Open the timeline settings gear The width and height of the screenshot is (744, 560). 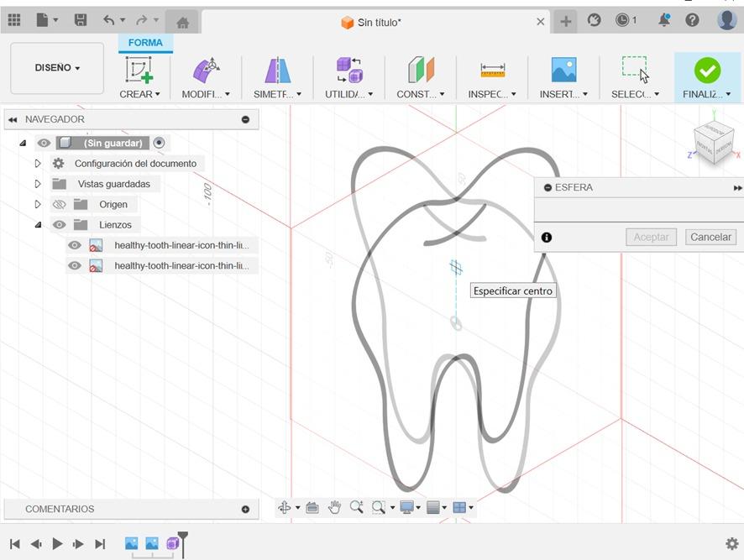click(x=732, y=543)
